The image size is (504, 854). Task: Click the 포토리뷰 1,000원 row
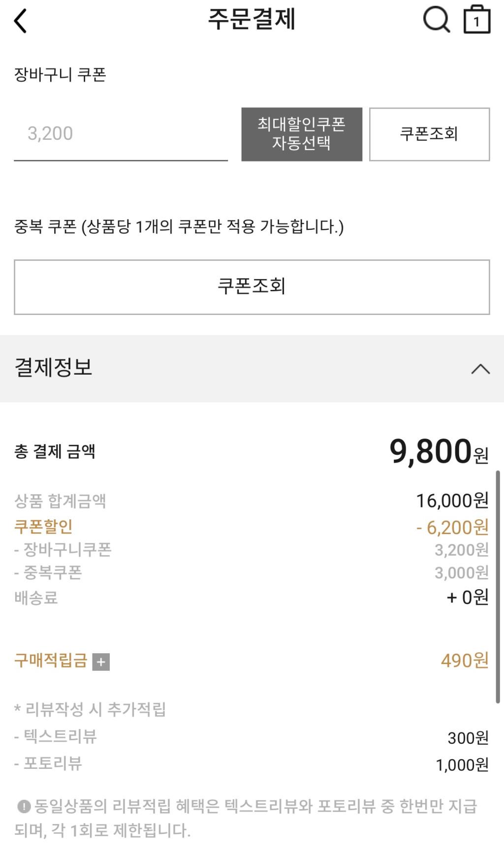click(252, 764)
